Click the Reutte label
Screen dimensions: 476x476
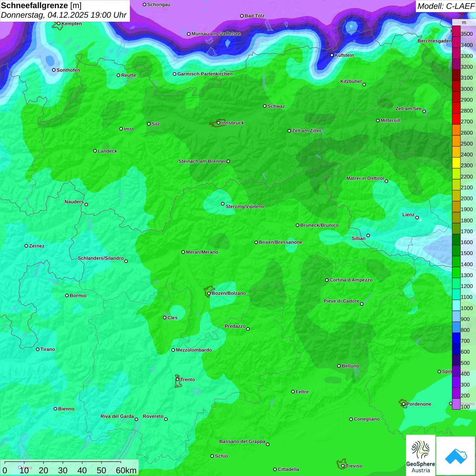(x=129, y=75)
